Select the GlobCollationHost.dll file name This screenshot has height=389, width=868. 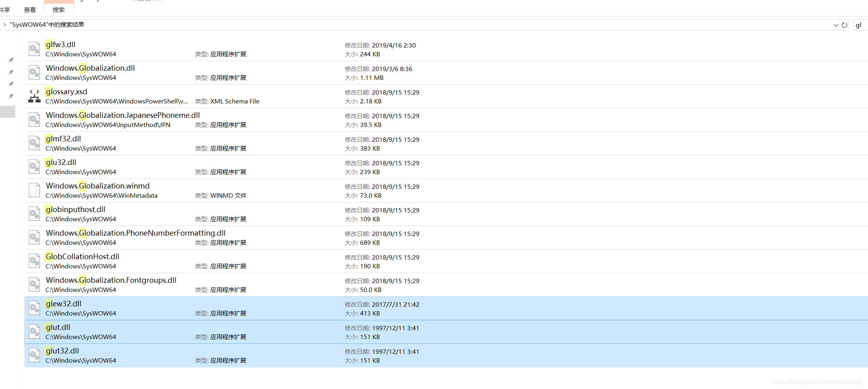click(x=82, y=256)
